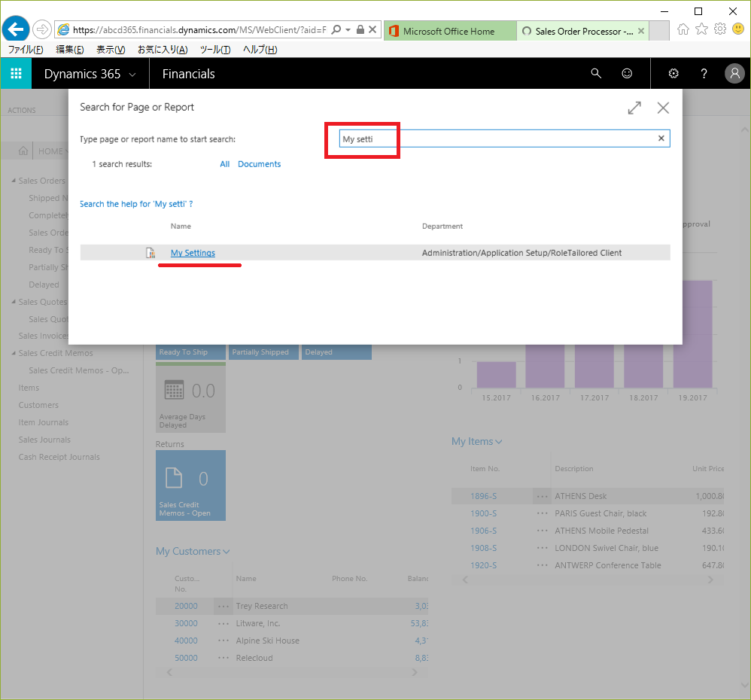This screenshot has width=751, height=700.
Task: Open the Sales Credit Memos - Open tile
Action: (x=190, y=485)
